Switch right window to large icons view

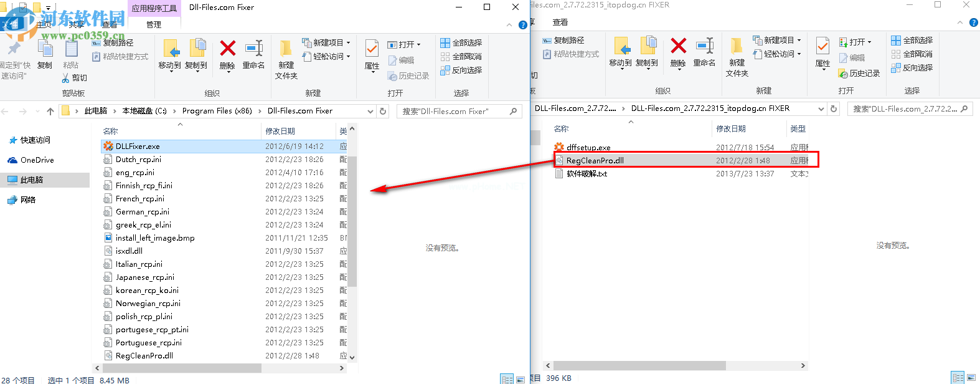point(971,378)
